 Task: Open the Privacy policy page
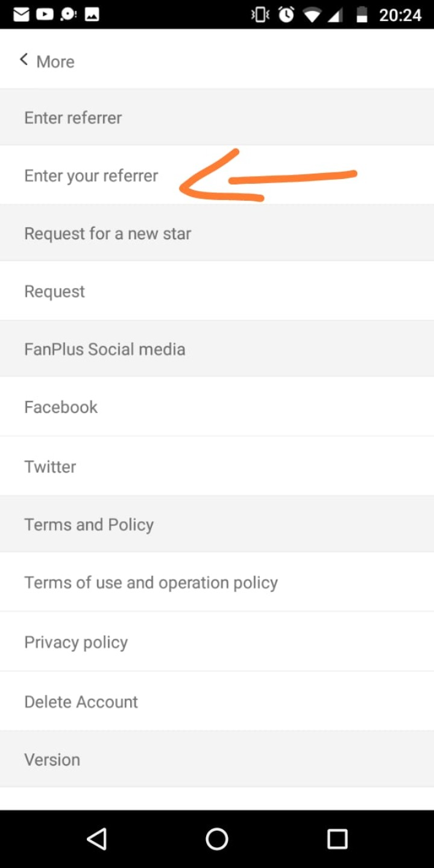click(76, 642)
